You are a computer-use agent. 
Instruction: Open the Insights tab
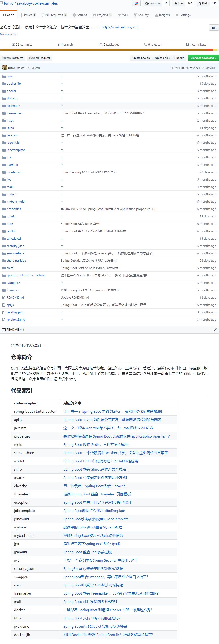(162, 15)
